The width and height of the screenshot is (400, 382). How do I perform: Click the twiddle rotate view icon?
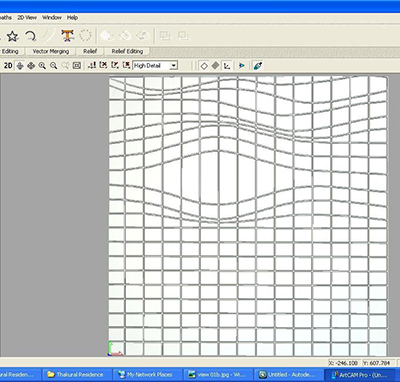coord(20,66)
